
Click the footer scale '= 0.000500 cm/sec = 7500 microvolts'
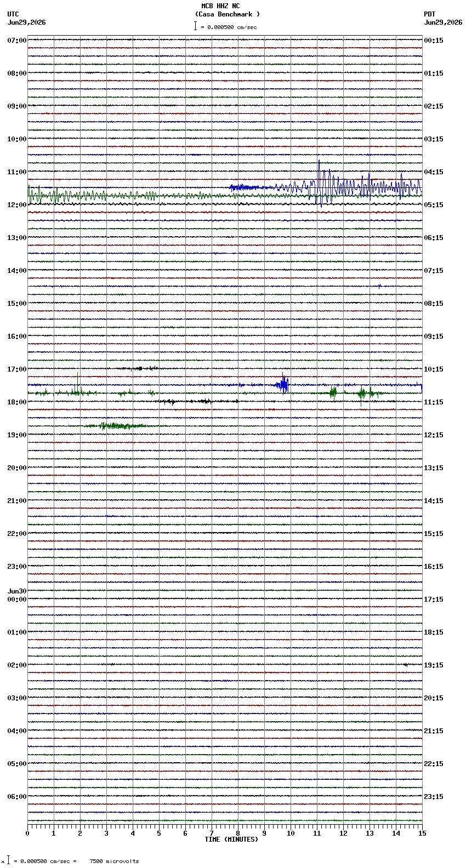tap(76, 861)
